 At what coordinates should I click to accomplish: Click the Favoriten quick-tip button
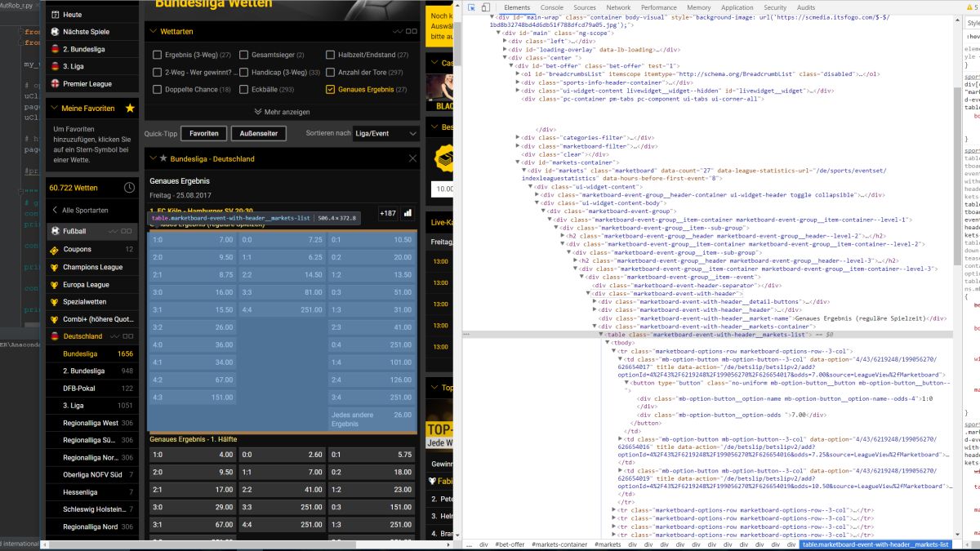(203, 133)
